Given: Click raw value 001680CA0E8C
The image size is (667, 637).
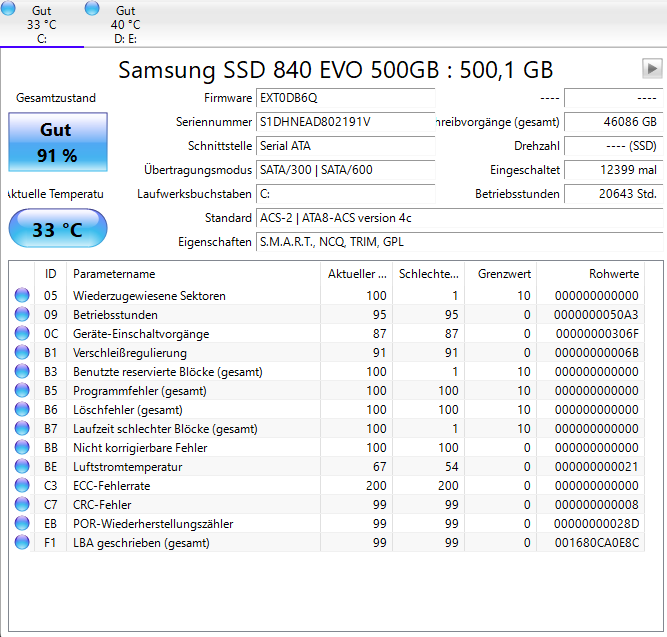Looking at the screenshot, I should coord(596,543).
